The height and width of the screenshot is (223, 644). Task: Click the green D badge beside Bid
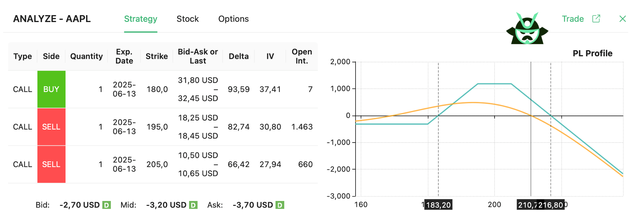click(x=106, y=205)
